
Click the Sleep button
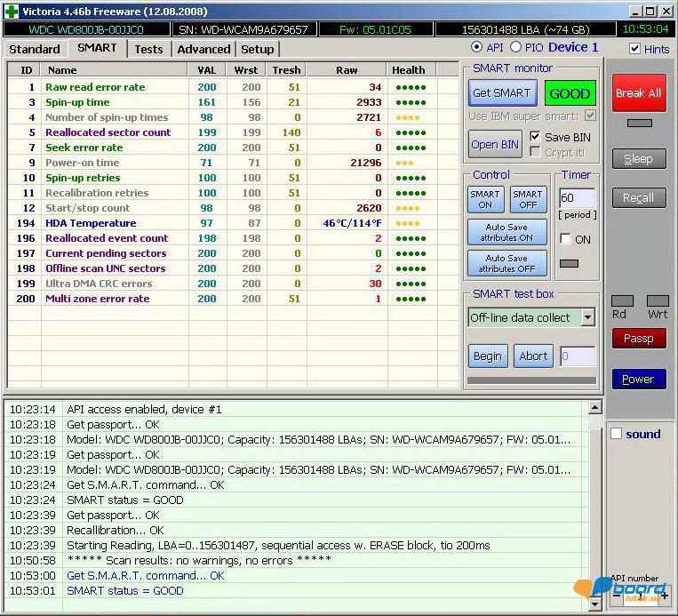(638, 159)
